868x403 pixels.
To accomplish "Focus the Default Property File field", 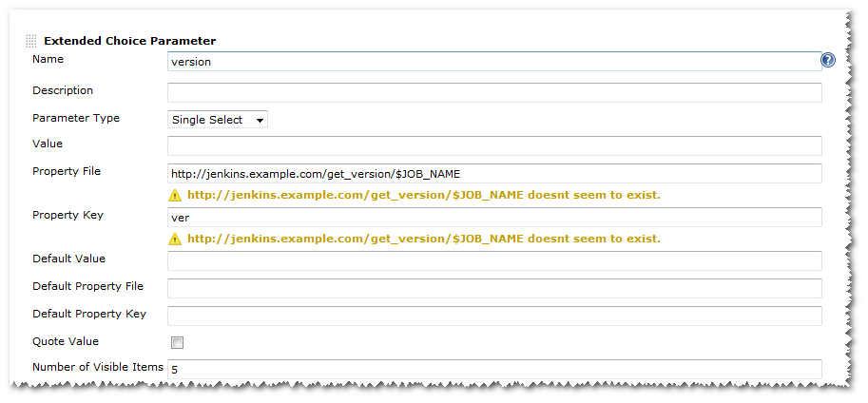I will point(493,288).
